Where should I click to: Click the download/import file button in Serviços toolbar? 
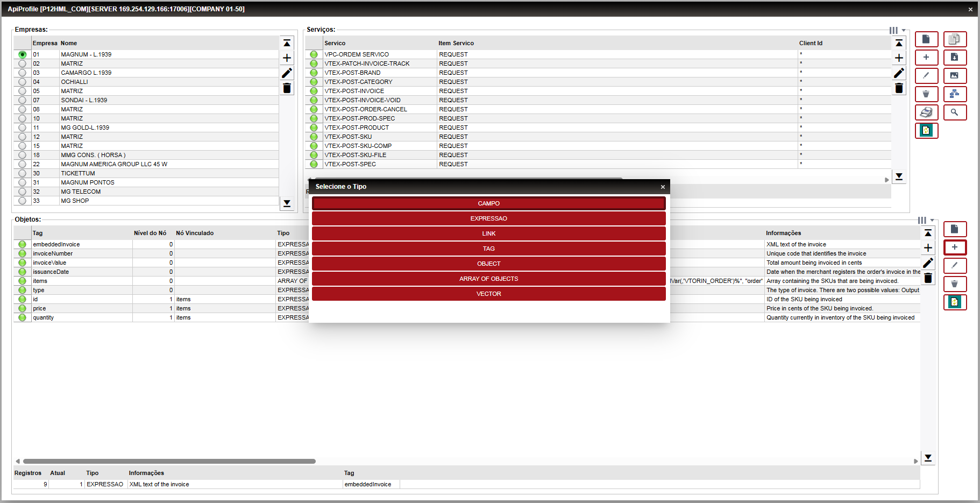point(955,58)
